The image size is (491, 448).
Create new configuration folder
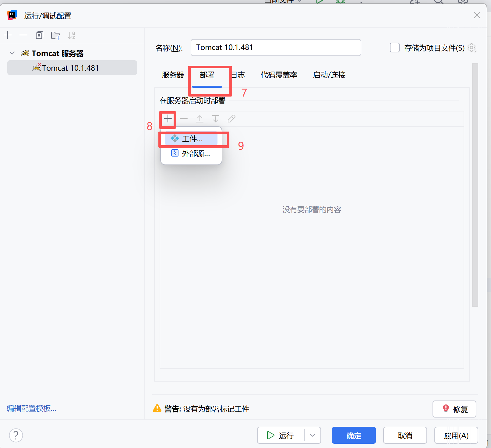(x=55, y=35)
